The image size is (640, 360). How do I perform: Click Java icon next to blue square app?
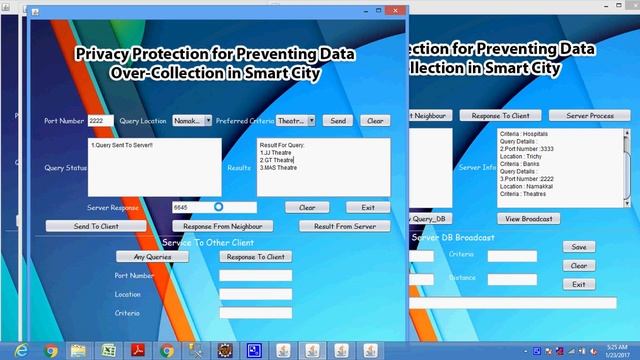pos(283,351)
